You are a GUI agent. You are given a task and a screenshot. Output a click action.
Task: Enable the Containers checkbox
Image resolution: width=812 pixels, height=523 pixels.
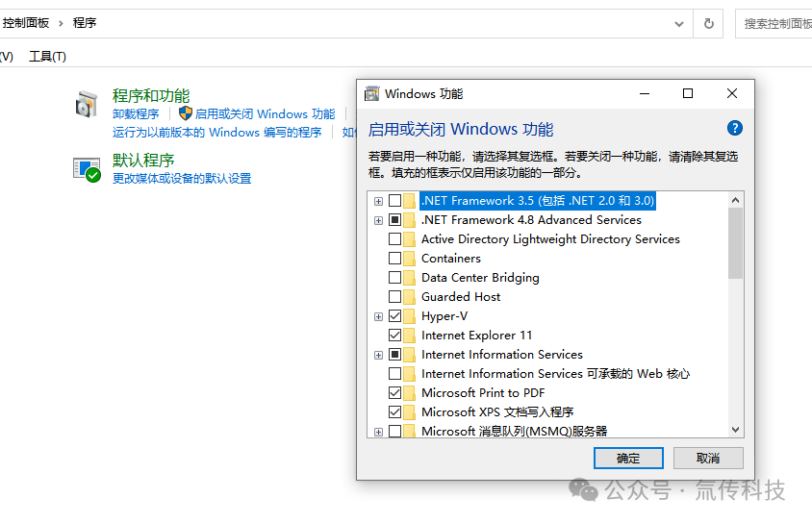(394, 259)
